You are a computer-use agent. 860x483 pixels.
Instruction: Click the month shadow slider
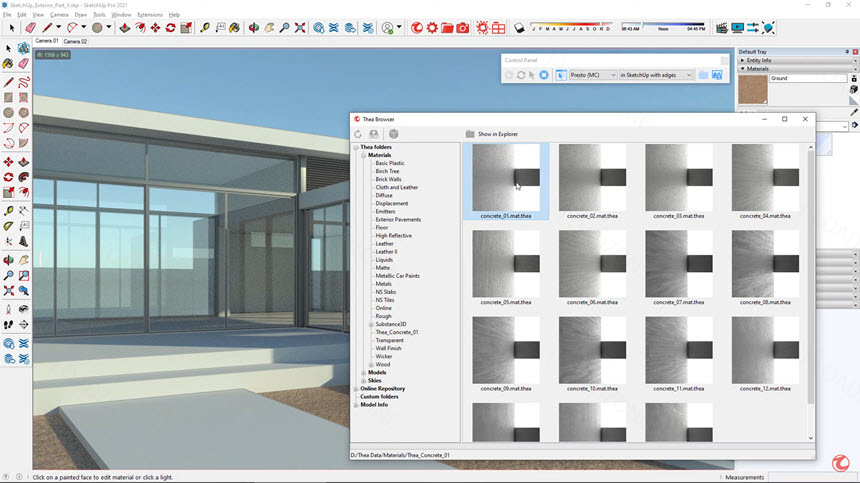click(572, 26)
